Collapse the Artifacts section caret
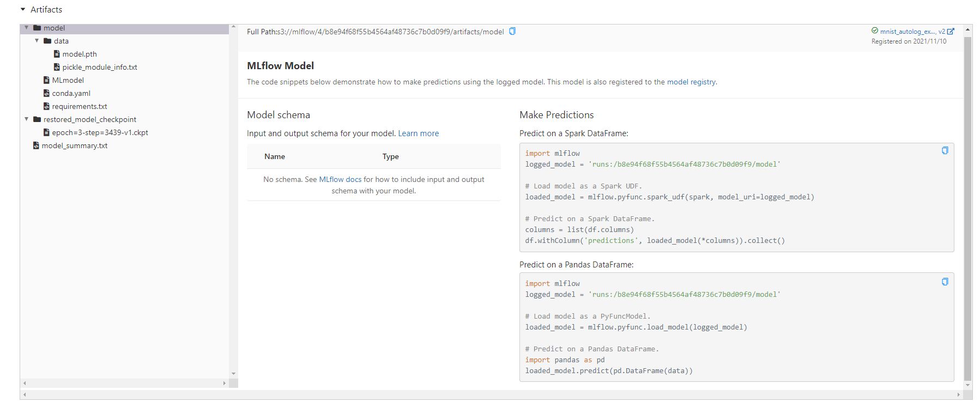 (23, 9)
